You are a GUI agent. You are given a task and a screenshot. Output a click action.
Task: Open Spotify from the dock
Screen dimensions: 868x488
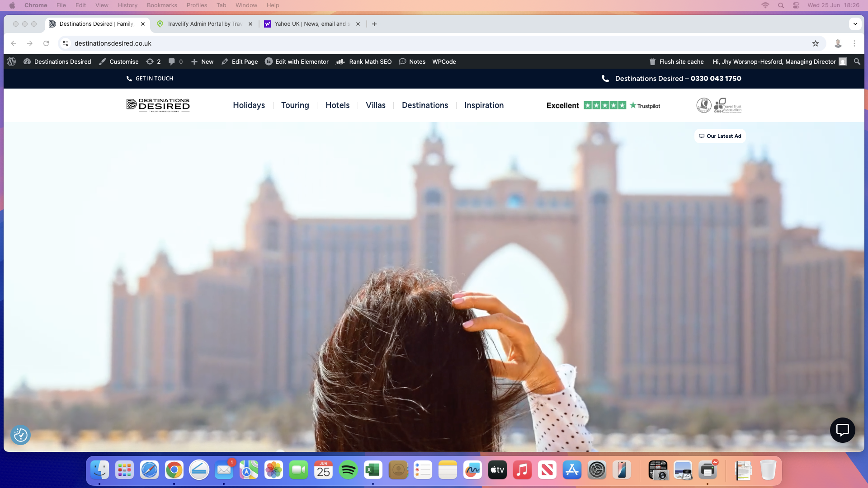[x=348, y=470]
